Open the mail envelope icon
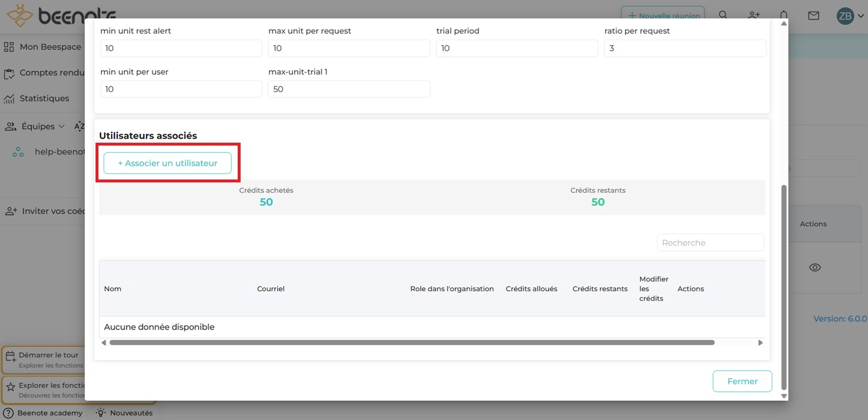This screenshot has height=420, width=868. tap(813, 16)
